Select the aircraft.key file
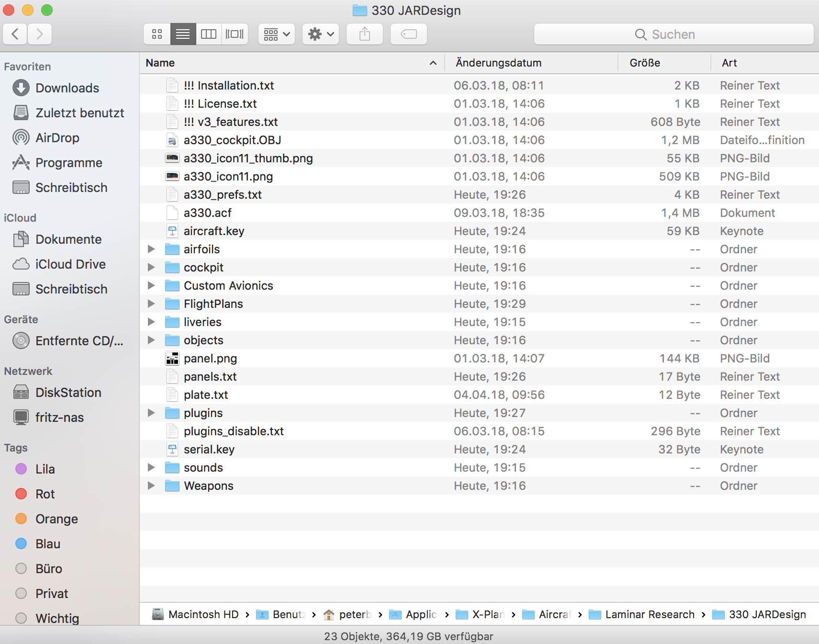The image size is (819, 644). (479, 231)
